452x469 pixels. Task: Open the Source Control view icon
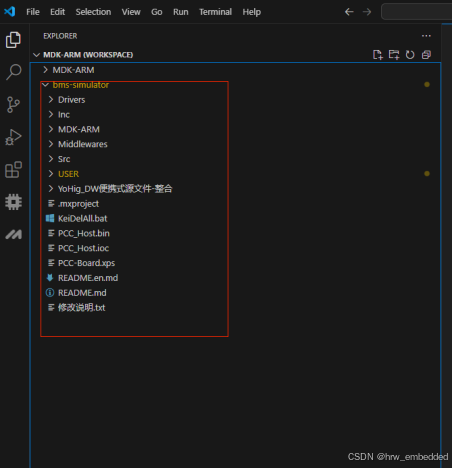click(13, 105)
